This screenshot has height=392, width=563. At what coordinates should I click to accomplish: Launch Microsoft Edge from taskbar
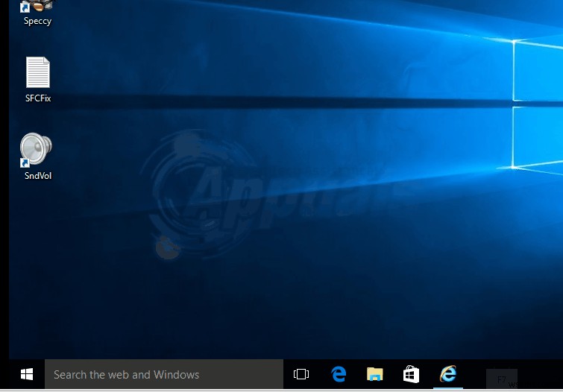[x=339, y=374]
